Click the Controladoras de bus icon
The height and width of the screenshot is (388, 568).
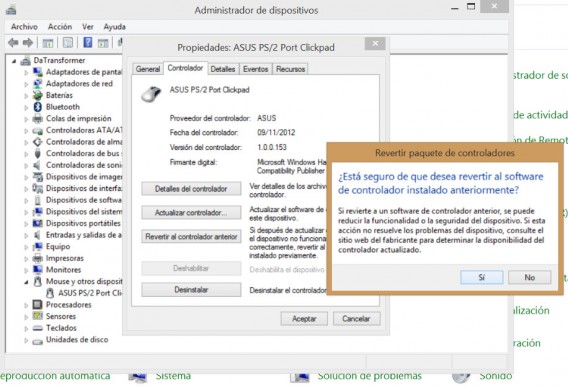pos(38,153)
